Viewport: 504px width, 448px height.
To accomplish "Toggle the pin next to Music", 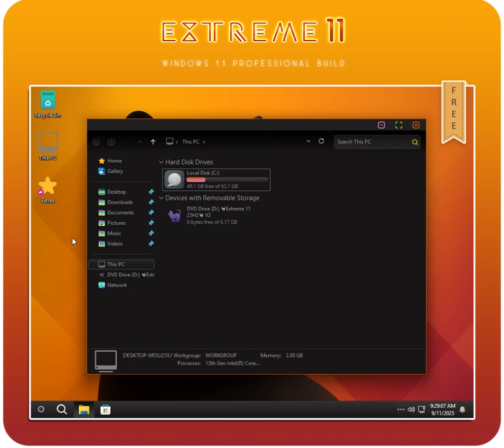I will click(x=151, y=233).
